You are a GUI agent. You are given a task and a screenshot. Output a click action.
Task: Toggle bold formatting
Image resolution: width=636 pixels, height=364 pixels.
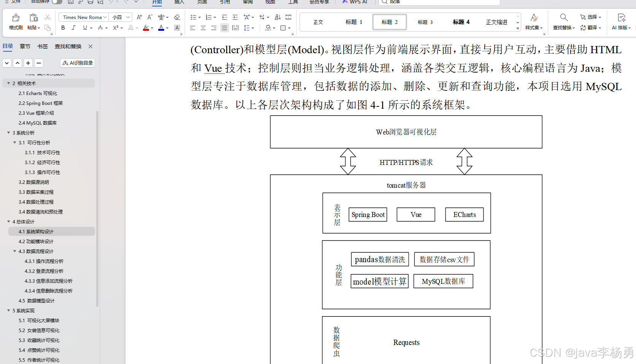(63, 28)
